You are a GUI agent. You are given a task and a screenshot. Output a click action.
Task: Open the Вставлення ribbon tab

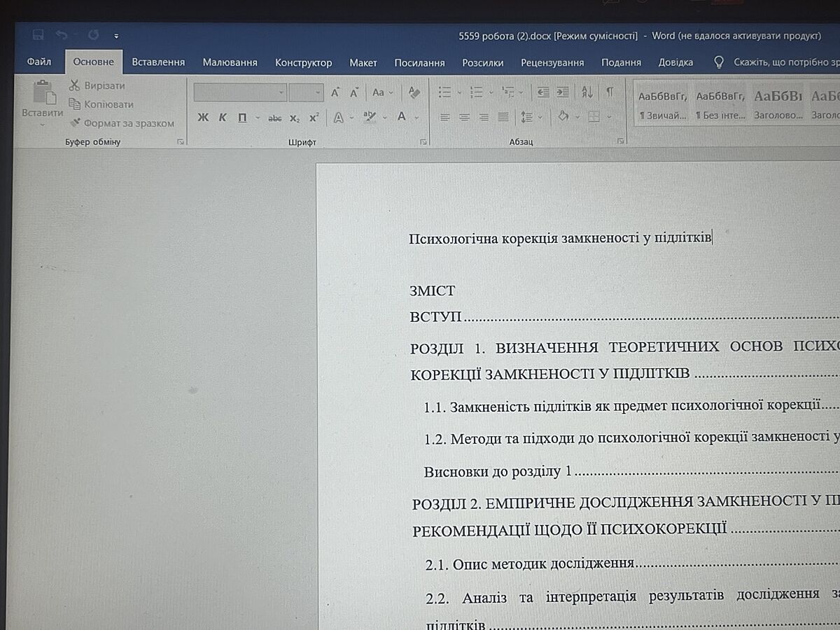click(x=158, y=62)
